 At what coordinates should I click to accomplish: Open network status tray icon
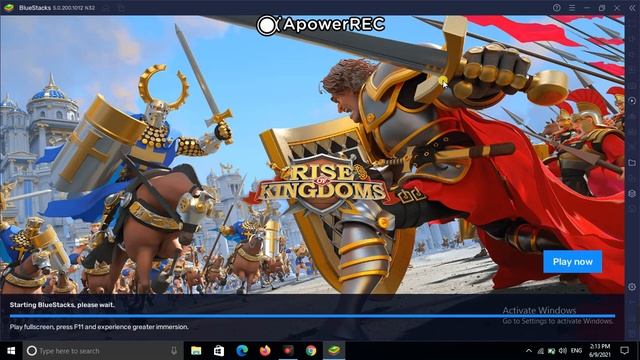point(540,351)
